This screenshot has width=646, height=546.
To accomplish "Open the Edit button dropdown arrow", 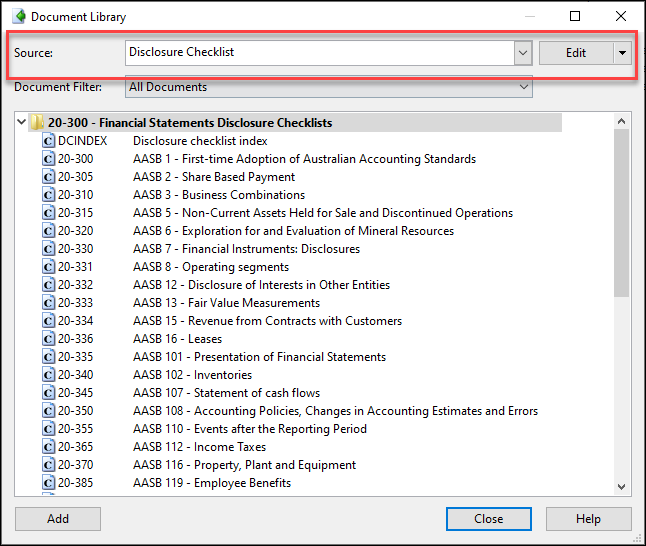I will click(622, 53).
